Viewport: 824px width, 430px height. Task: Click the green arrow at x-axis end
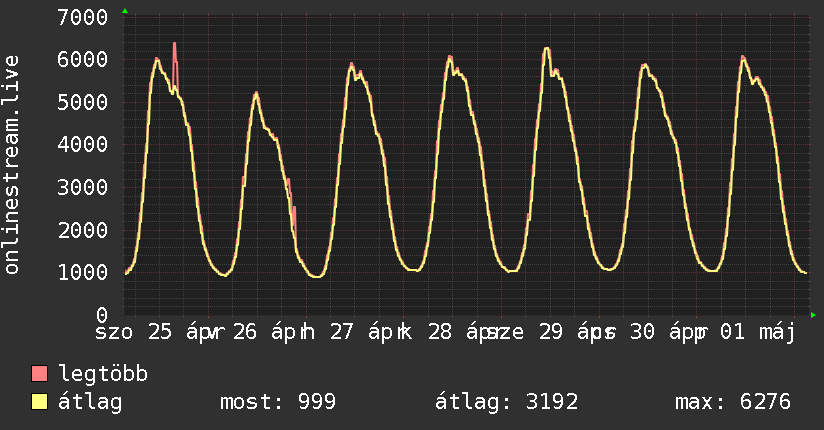[813, 315]
